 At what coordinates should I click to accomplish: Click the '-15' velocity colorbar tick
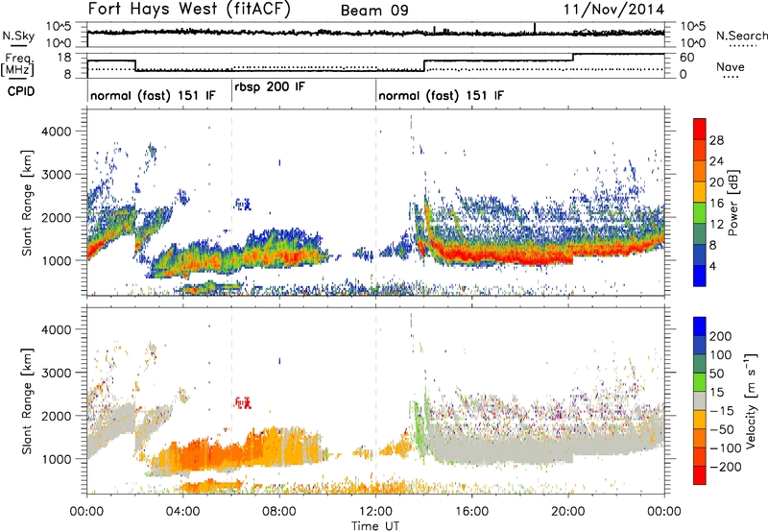point(722,410)
